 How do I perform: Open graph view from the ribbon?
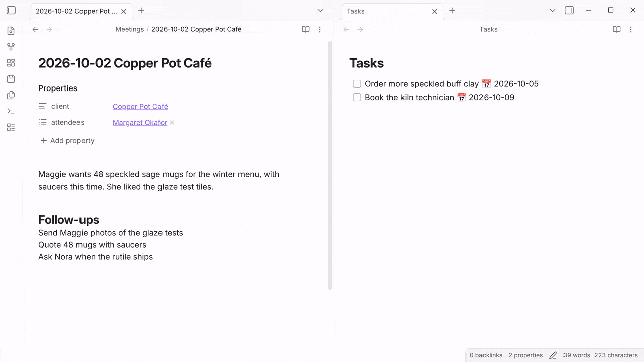click(x=11, y=47)
